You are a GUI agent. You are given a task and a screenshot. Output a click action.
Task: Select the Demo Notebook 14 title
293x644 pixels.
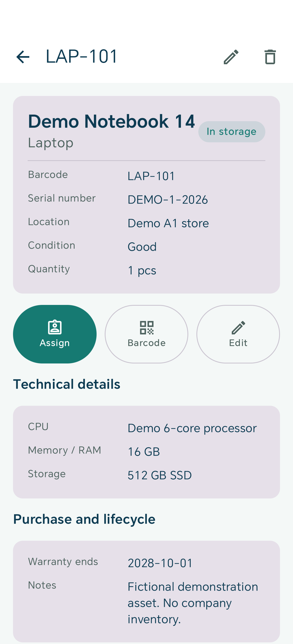[112, 121]
